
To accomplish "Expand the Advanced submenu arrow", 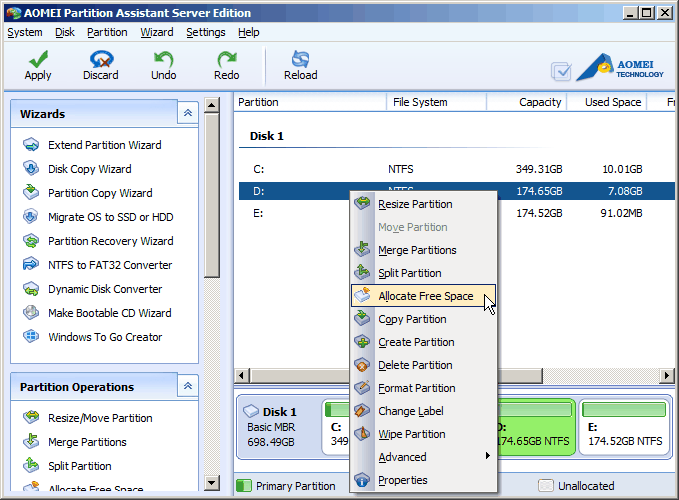I will (x=488, y=456).
